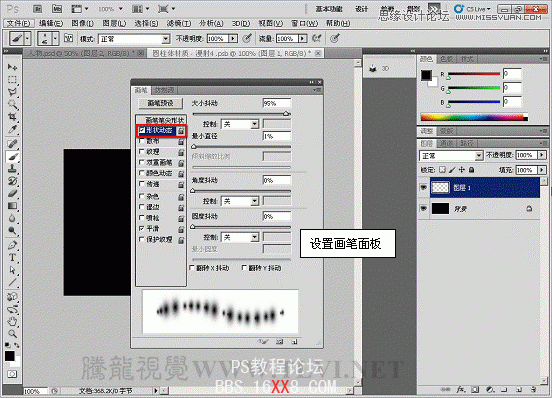
Task: Select the Clone Stamp tool
Action: coord(12,169)
